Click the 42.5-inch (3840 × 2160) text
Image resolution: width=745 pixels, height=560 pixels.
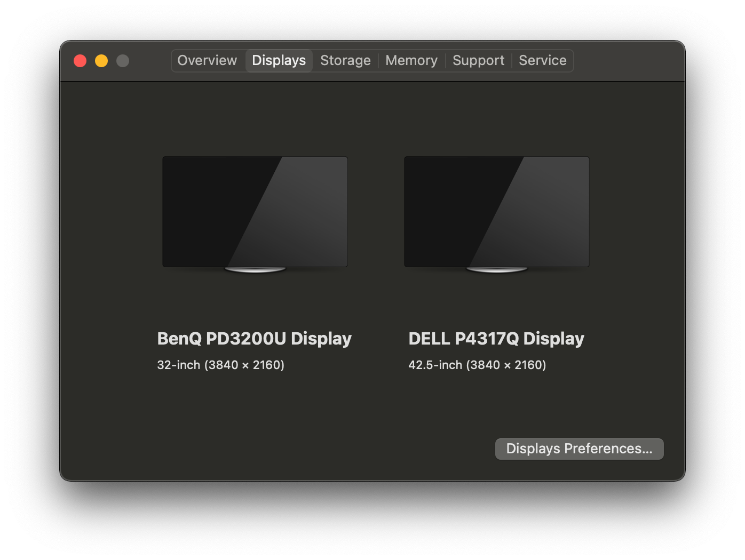point(477,365)
